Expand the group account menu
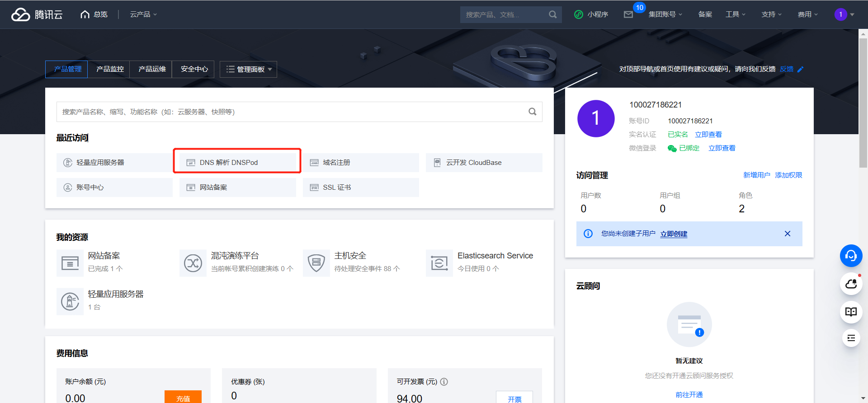 pyautogui.click(x=665, y=14)
